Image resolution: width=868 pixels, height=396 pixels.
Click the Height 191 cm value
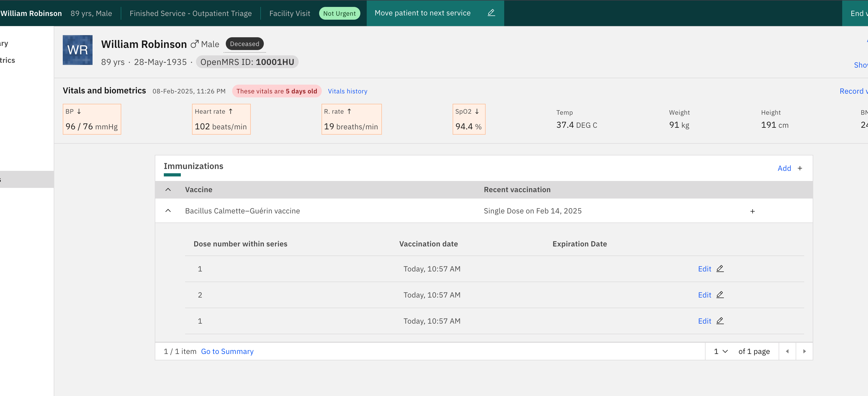774,125
